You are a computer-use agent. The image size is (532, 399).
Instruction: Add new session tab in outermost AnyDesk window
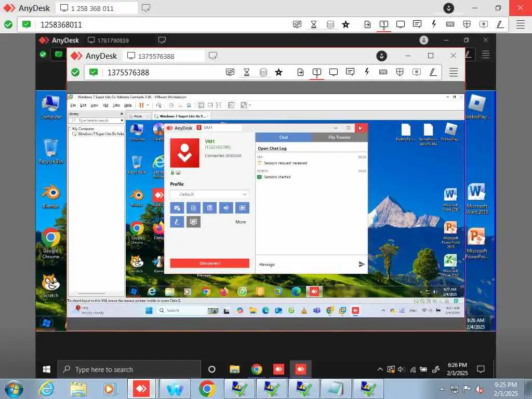click(146, 8)
